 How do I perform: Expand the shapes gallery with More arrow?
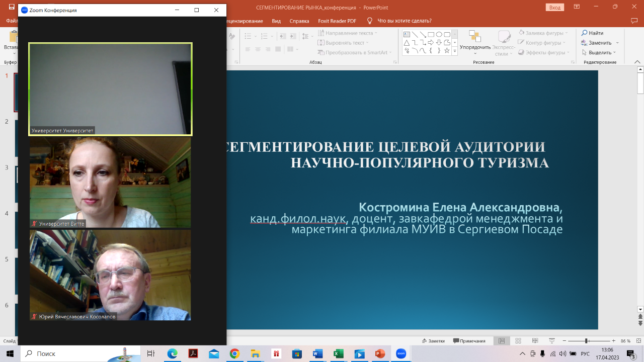tap(455, 51)
